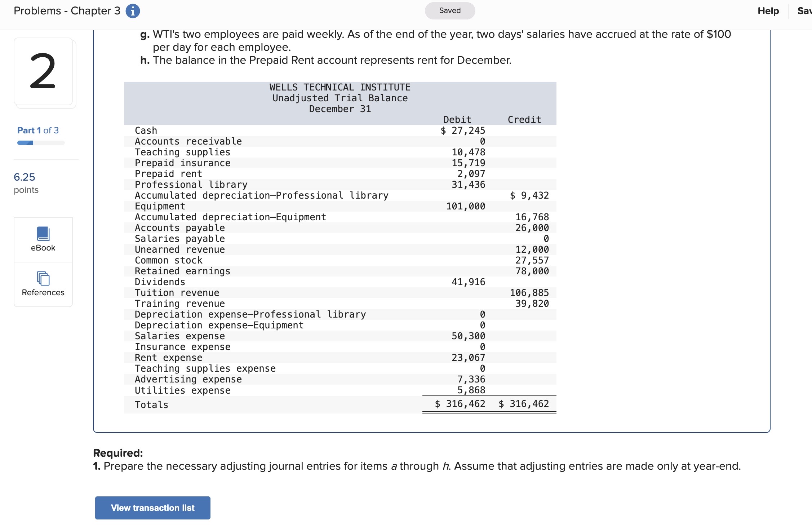This screenshot has height=531, width=812.
Task: Click the Saved status pill
Action: tap(449, 11)
